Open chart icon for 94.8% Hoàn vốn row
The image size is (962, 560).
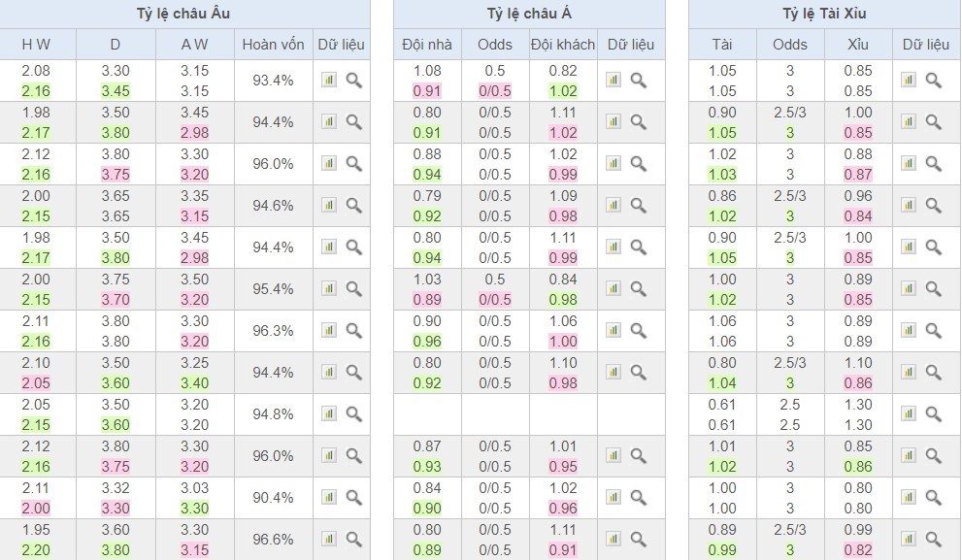point(329,414)
